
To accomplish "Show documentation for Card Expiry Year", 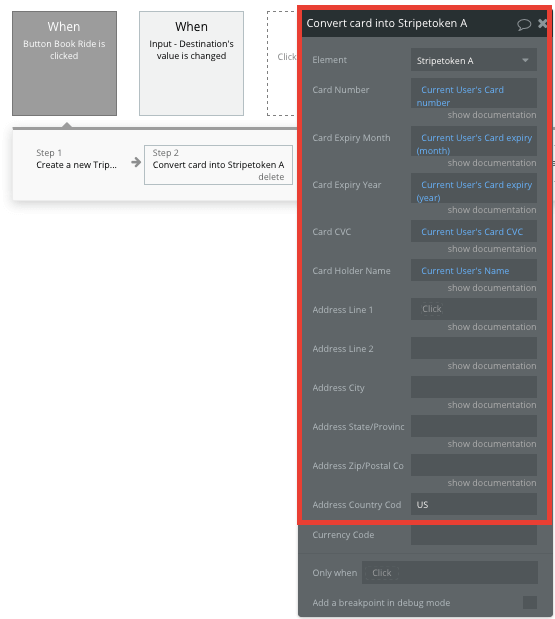I will (492, 210).
